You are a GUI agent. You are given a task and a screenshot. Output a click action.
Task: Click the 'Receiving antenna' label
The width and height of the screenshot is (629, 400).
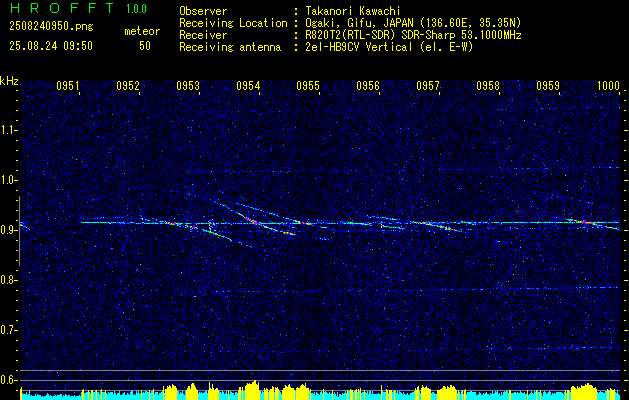(230, 47)
